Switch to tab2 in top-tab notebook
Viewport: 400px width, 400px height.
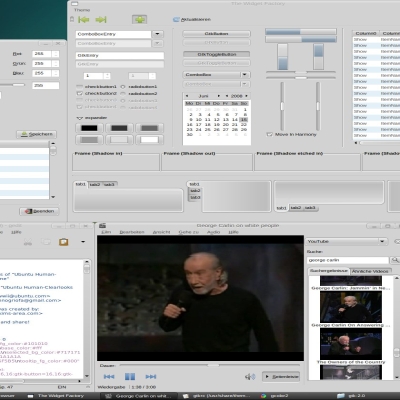point(95,184)
